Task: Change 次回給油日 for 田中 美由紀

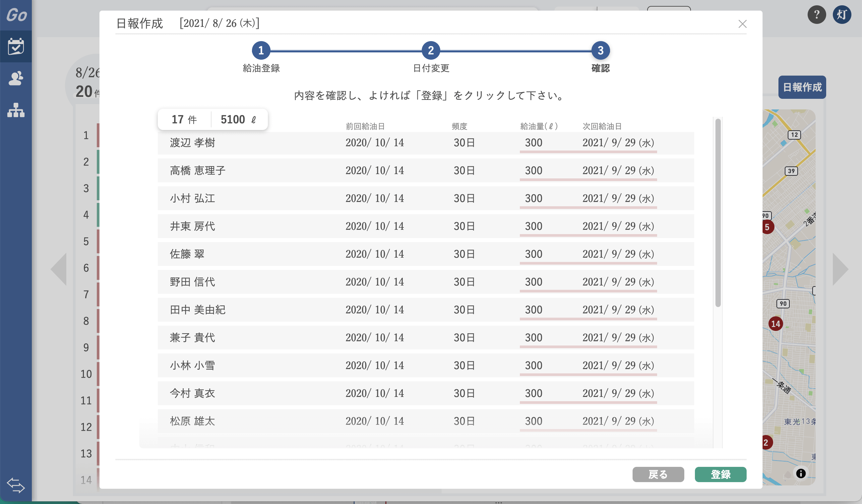Action: point(618,310)
